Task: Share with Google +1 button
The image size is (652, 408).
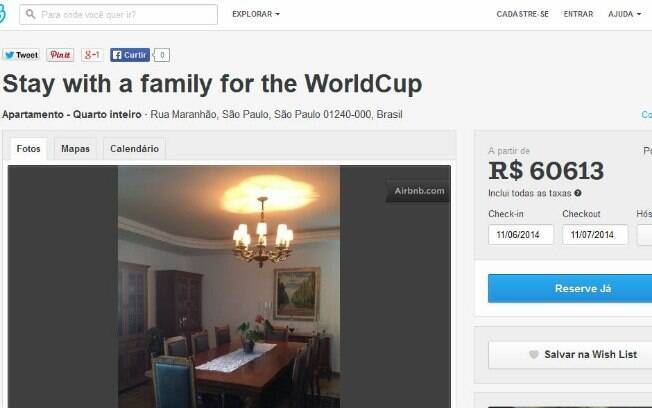Action: (x=92, y=55)
